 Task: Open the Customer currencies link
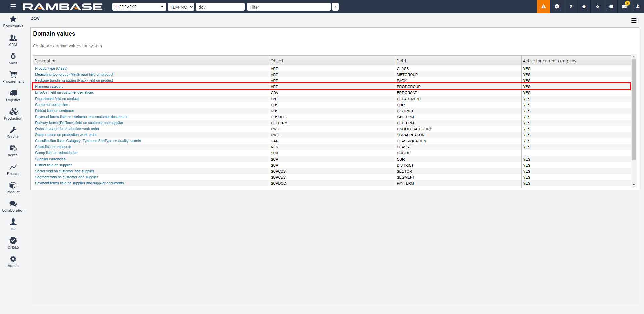[51, 105]
